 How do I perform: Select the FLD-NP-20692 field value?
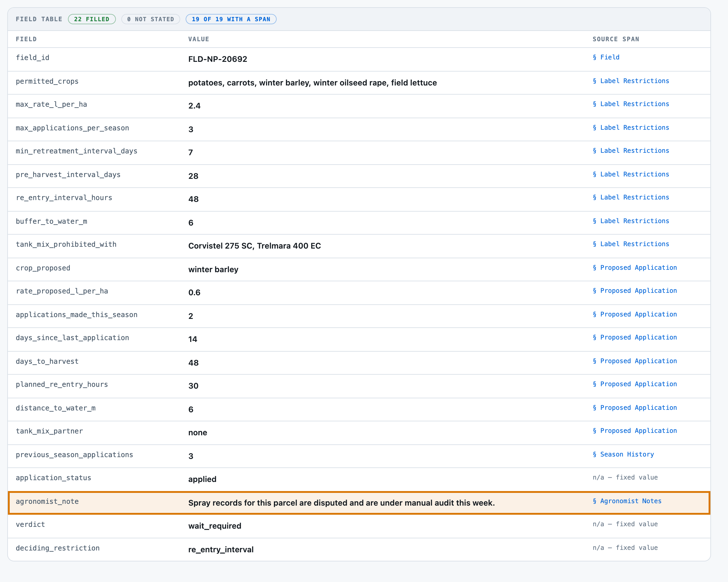pyautogui.click(x=218, y=59)
